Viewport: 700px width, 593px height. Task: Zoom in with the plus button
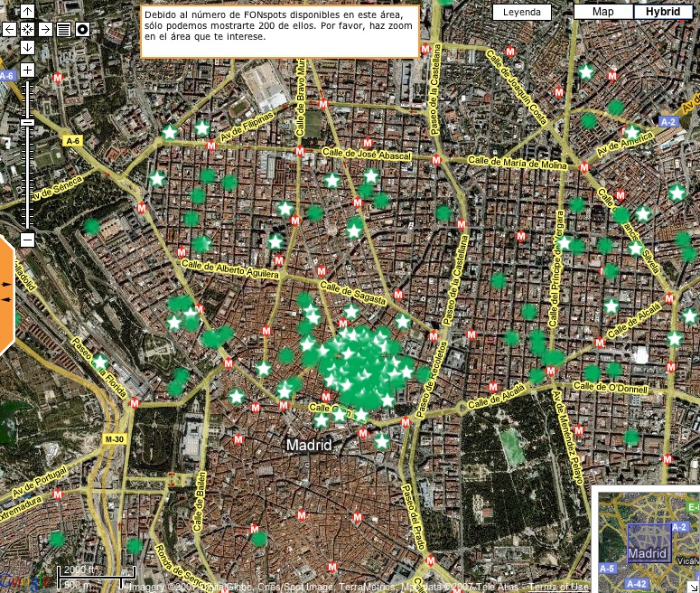point(27,70)
